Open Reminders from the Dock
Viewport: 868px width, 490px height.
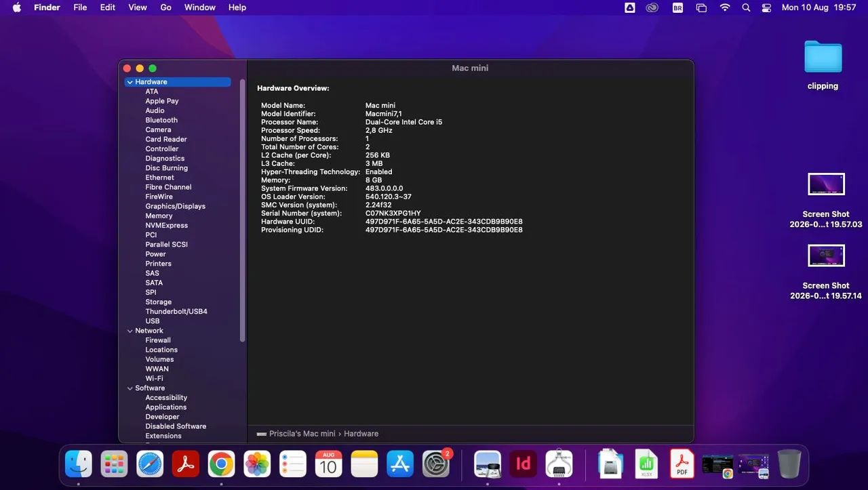point(293,464)
